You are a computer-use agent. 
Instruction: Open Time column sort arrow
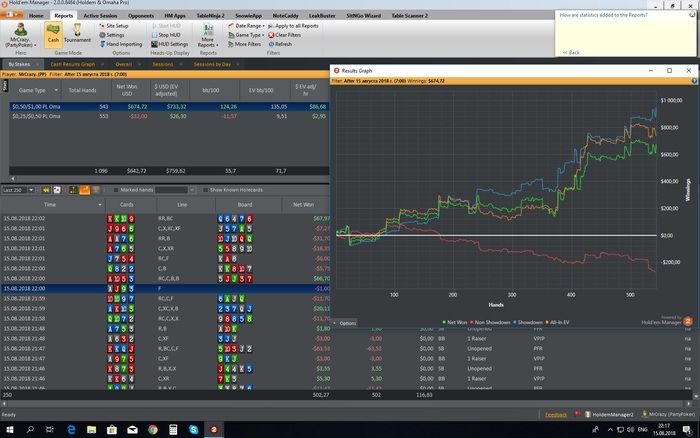(x=100, y=205)
